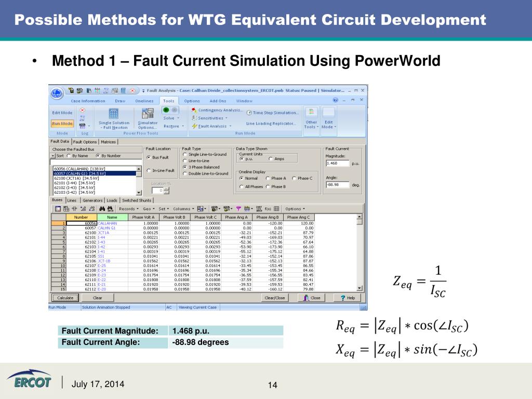Select By Number sort radio button
532x399 pixels.
(x=98, y=156)
